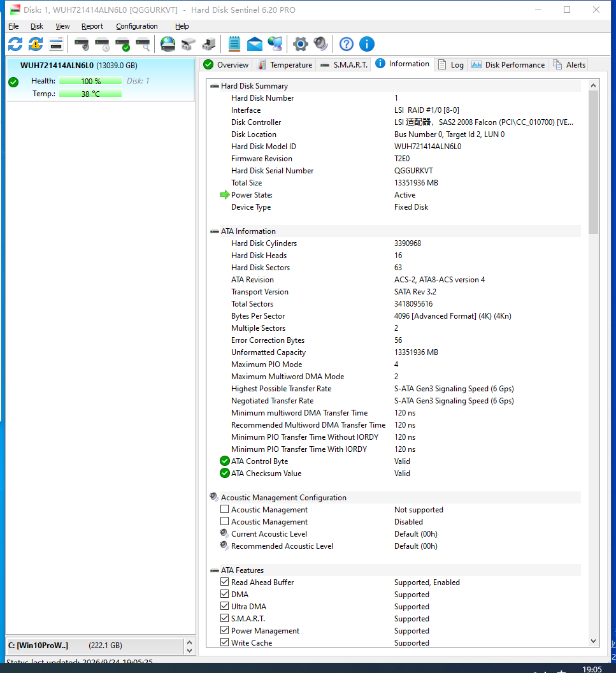
Task: Click the app icon in the title bar
Action: (15, 10)
